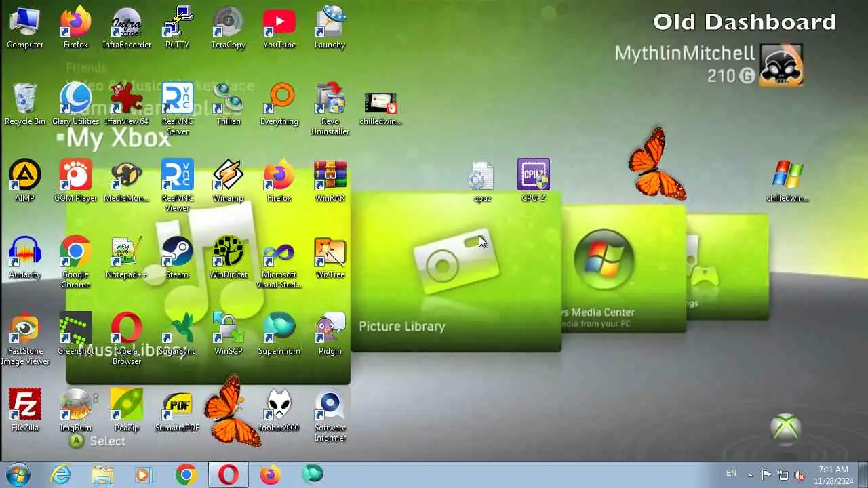Select chilledwin icon with Windows flag logo
The height and width of the screenshot is (488, 868).
787,182
